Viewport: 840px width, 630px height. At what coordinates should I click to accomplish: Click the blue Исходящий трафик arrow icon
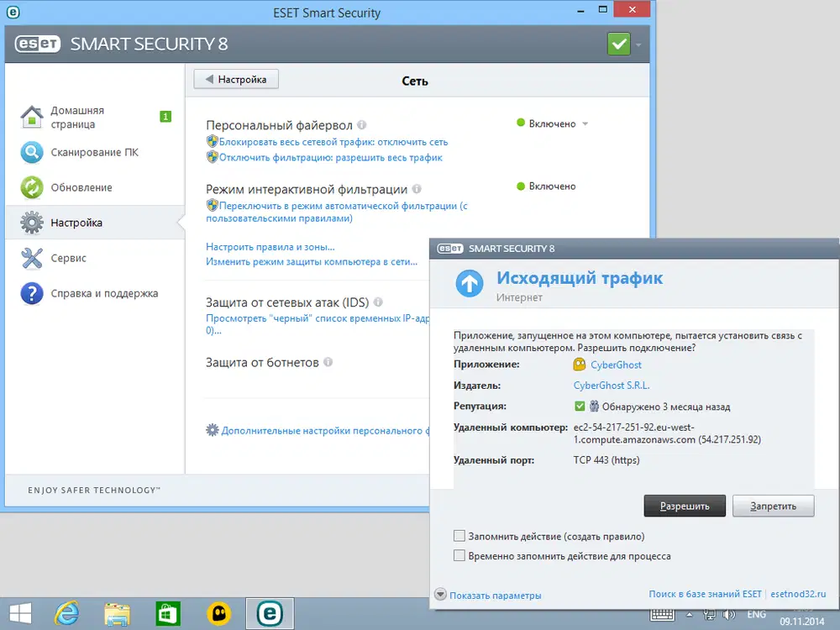[469, 283]
